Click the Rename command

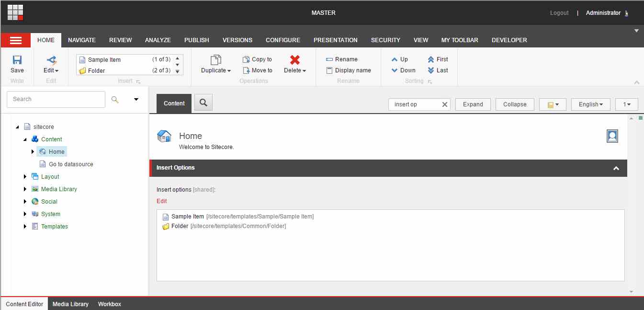pyautogui.click(x=341, y=59)
